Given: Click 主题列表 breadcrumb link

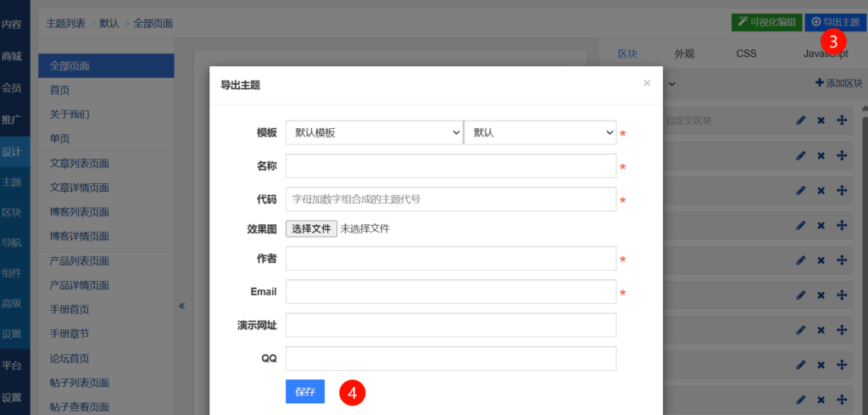Looking at the screenshot, I should pyautogui.click(x=65, y=24).
